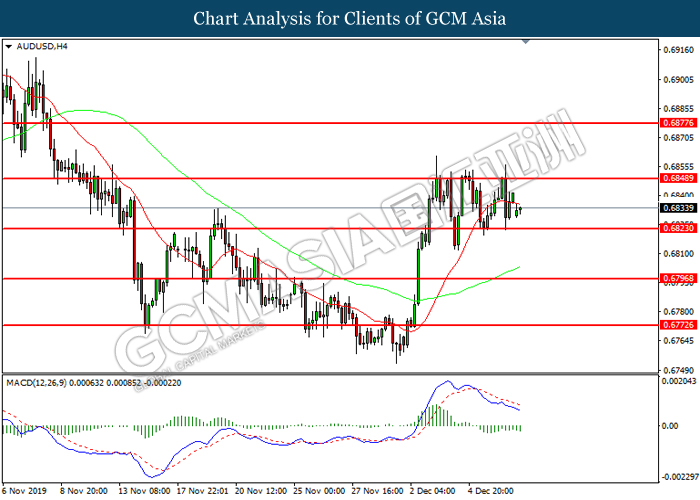Click the 6 Nov 2019 date label
This screenshot has width=700, height=500.
pyautogui.click(x=25, y=491)
